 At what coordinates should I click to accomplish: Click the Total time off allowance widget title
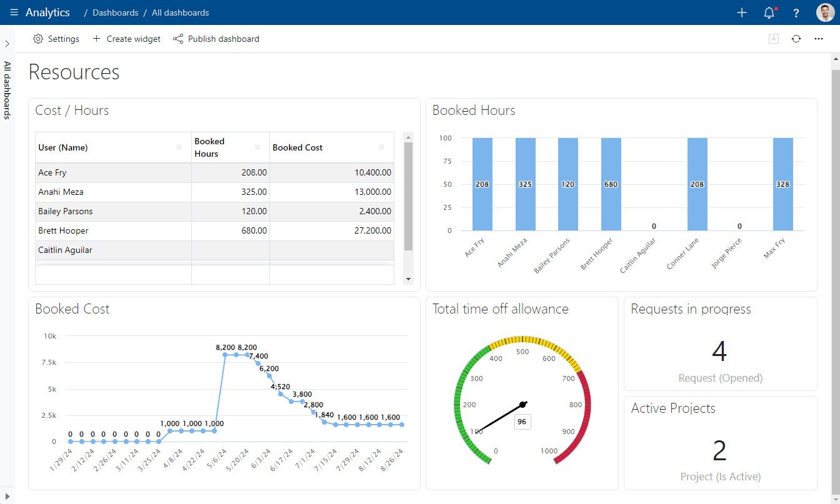pos(501,309)
